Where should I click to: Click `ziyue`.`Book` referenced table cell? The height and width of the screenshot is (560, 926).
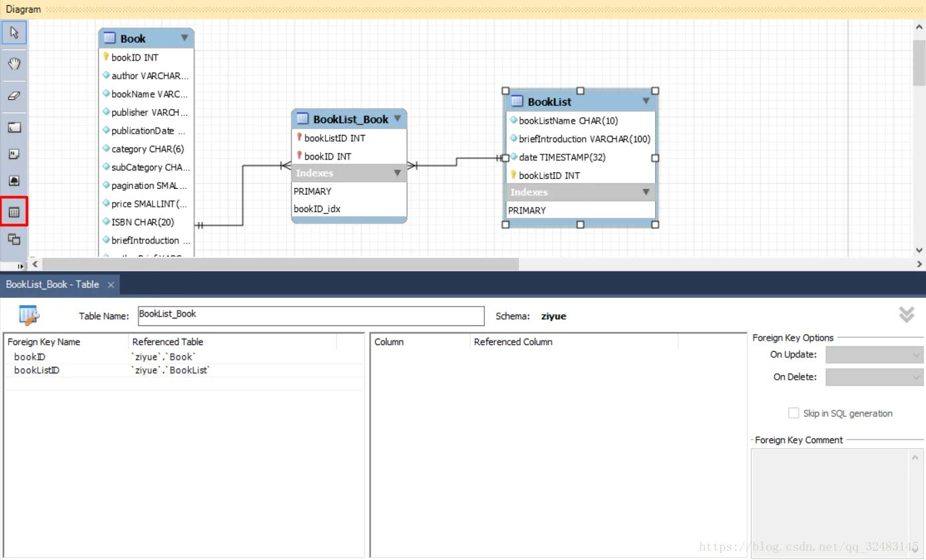164,357
